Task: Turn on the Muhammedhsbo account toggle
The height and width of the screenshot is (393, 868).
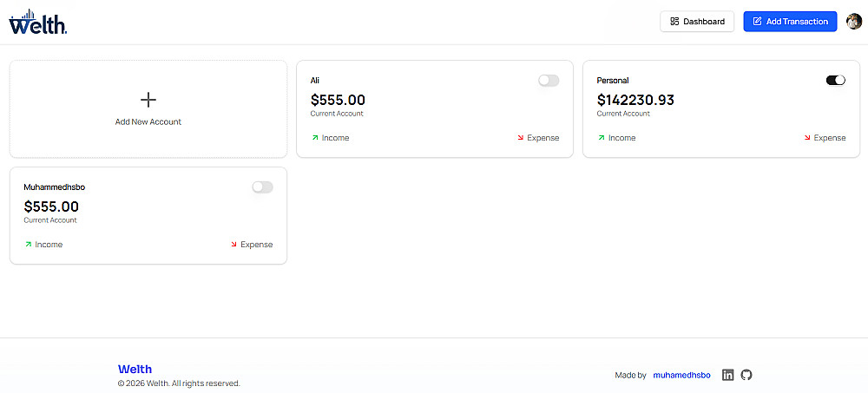Action: click(x=262, y=187)
